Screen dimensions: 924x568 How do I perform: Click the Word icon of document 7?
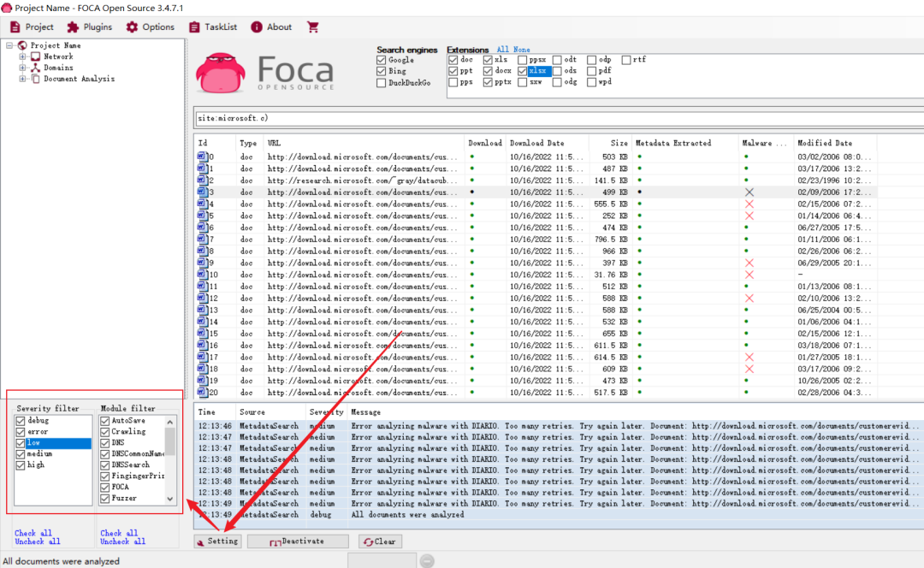(x=202, y=240)
